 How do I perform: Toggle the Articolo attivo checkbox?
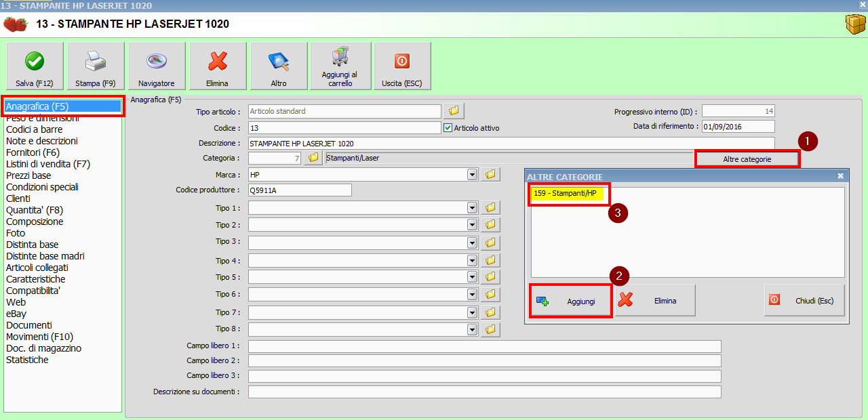[448, 127]
